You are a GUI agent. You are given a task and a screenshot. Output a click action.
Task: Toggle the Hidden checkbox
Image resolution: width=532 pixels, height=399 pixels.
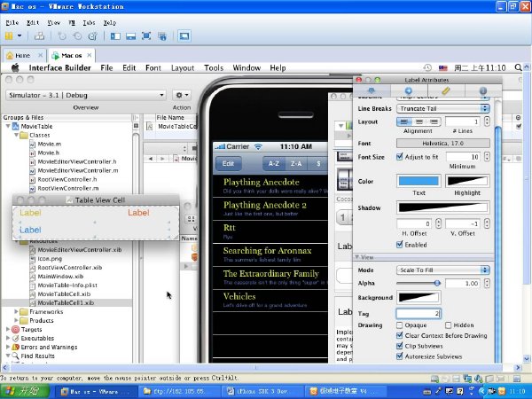coord(448,325)
